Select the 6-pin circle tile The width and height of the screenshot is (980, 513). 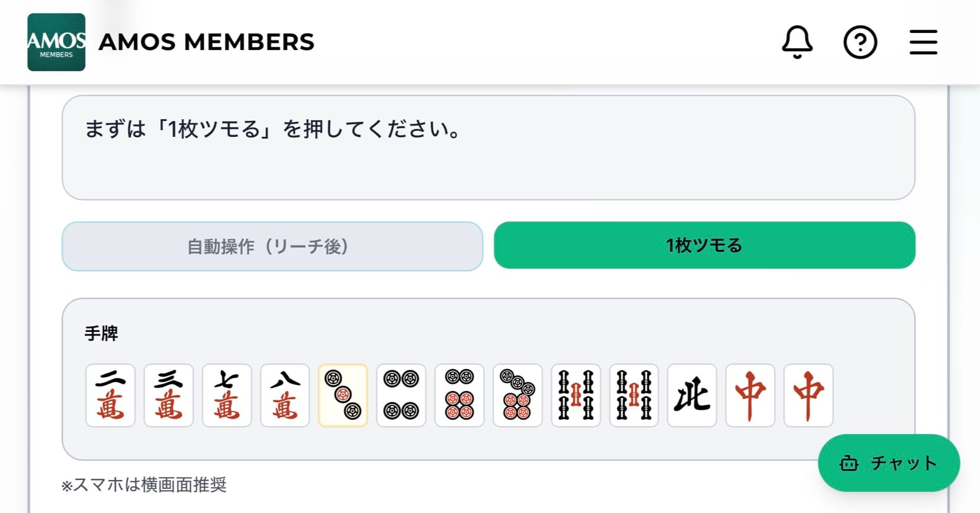pos(460,395)
